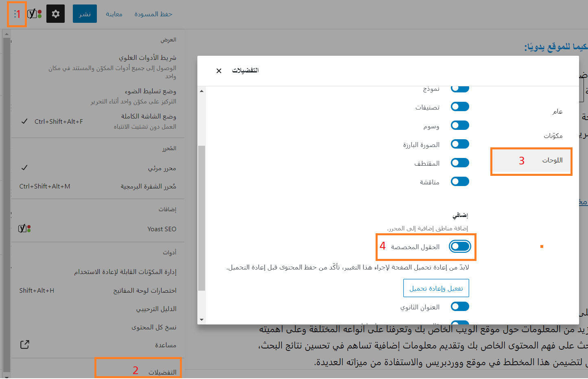Image resolution: width=588 pixels, height=379 pixels.
Task: Open الدليل الترحيبي welcome guide
Action: [x=98, y=309]
